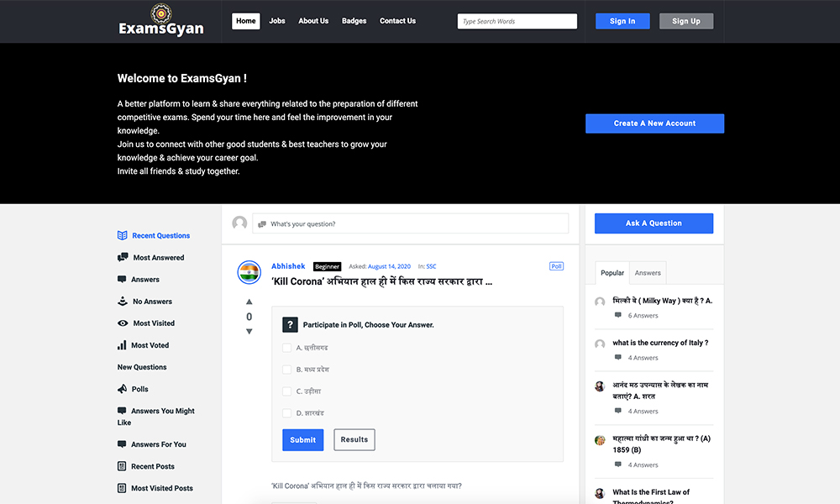Open the Badges menu item
The image size is (840, 504).
point(354,21)
